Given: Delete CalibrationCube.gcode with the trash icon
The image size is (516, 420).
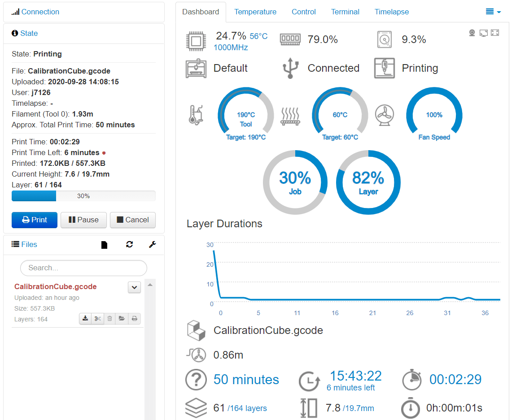Looking at the screenshot, I should (x=109, y=318).
